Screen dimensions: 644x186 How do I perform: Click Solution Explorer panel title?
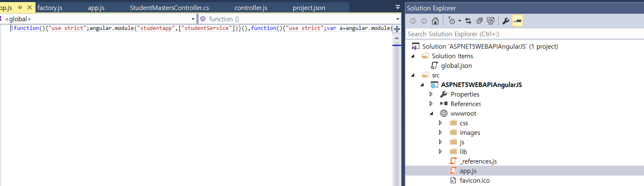[x=431, y=8]
